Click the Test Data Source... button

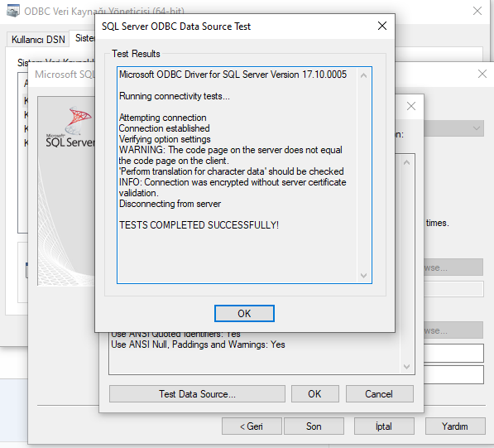tap(197, 394)
